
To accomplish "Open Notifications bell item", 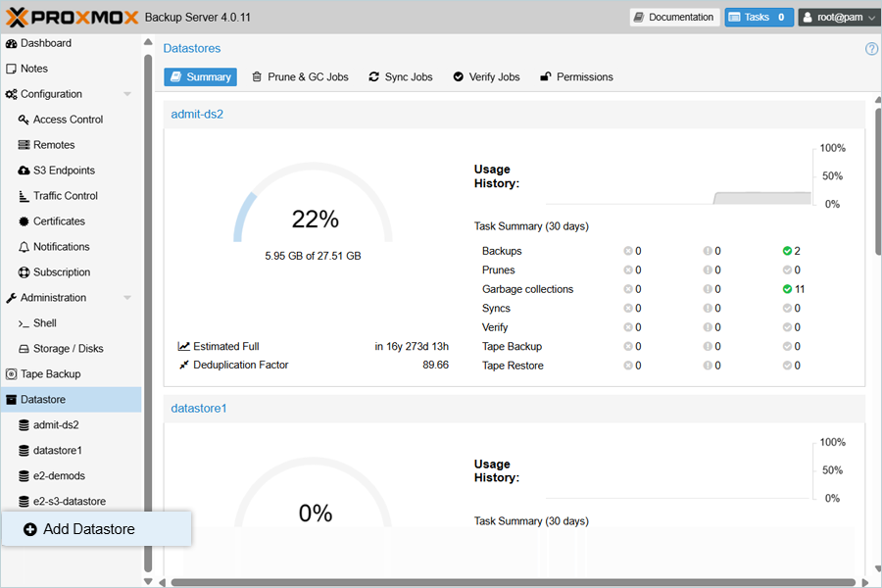I will [61, 247].
